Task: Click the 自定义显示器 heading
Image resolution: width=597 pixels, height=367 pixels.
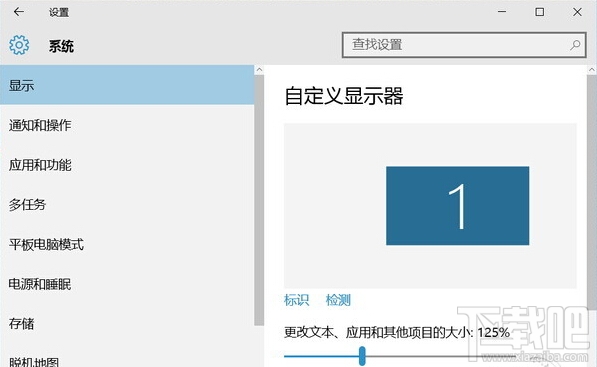Action: point(344,96)
